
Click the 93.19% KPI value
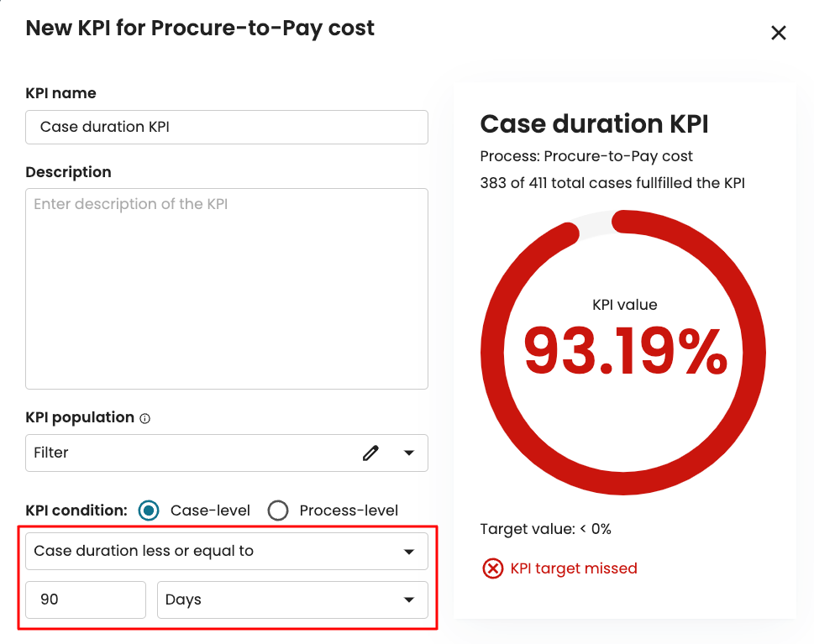pos(625,351)
